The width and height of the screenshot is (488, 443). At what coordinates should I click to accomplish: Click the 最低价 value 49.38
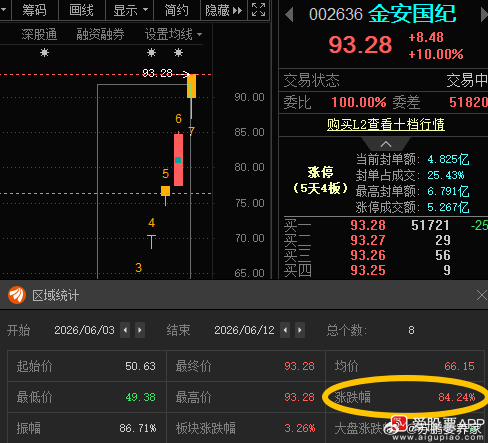pos(140,397)
